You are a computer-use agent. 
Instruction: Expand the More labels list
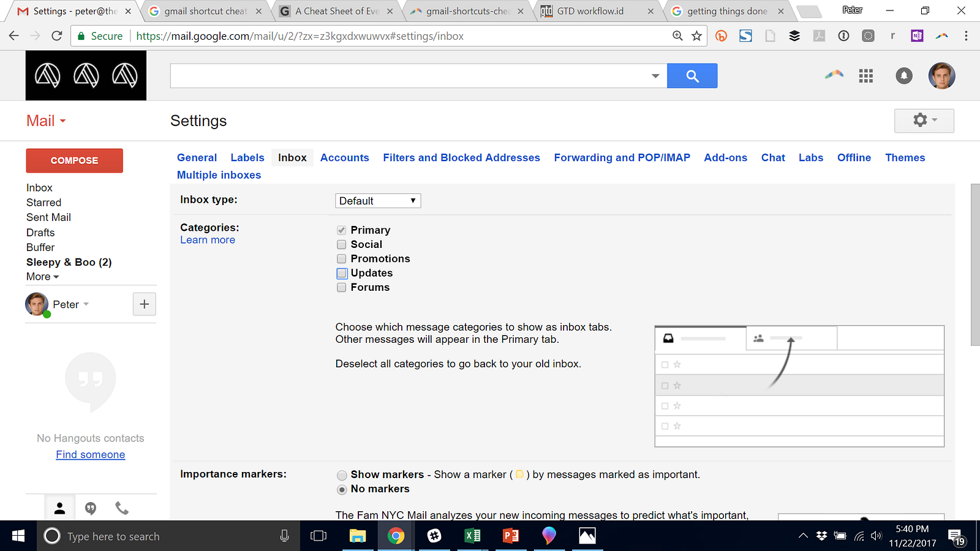click(42, 277)
